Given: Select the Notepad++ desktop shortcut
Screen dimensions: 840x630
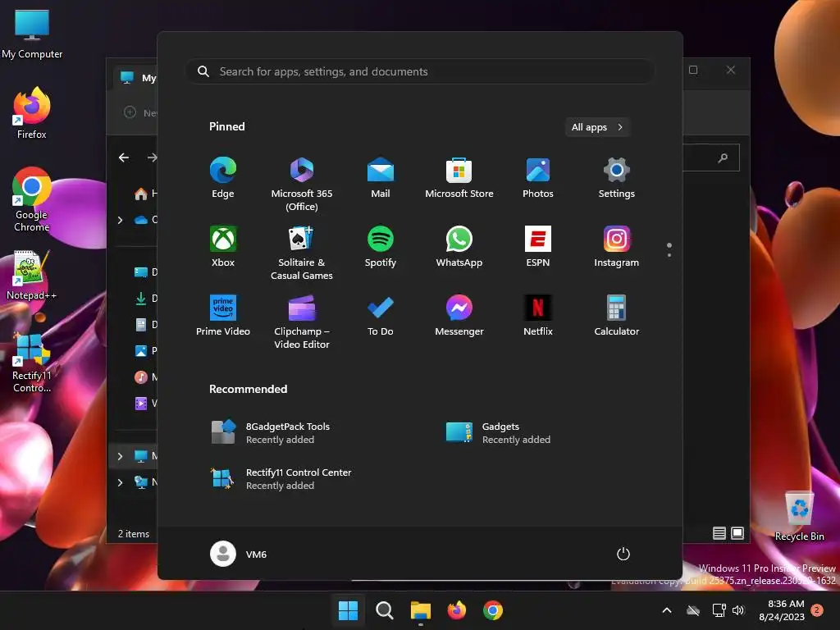Looking at the screenshot, I should pyautogui.click(x=32, y=276).
